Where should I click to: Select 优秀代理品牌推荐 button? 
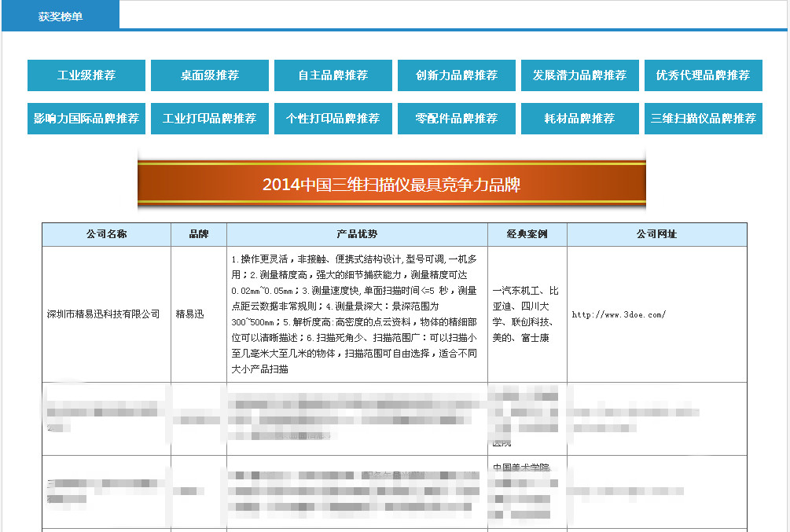click(x=703, y=75)
